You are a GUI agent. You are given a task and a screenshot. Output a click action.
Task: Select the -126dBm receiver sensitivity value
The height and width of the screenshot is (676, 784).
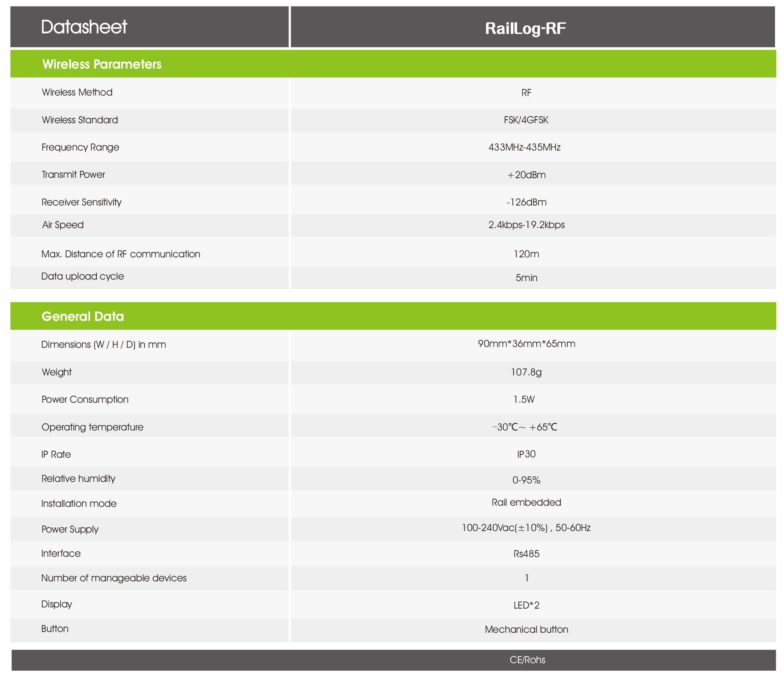point(526,202)
